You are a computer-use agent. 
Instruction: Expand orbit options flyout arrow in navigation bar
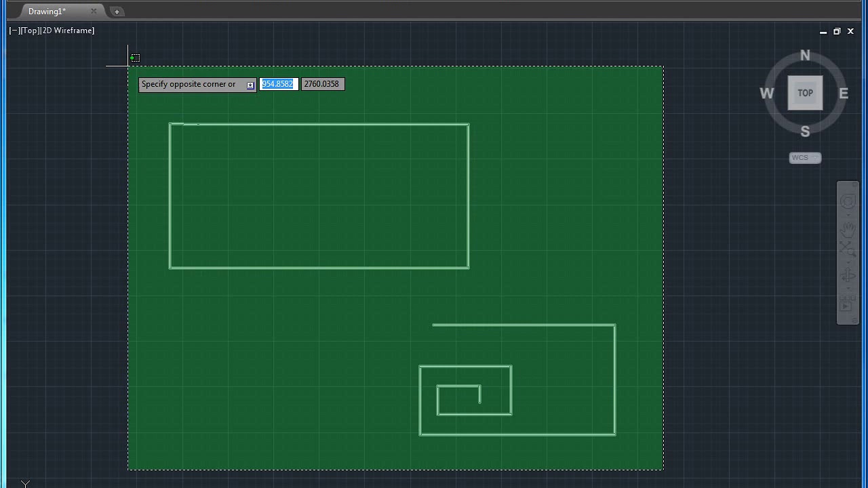(848, 288)
